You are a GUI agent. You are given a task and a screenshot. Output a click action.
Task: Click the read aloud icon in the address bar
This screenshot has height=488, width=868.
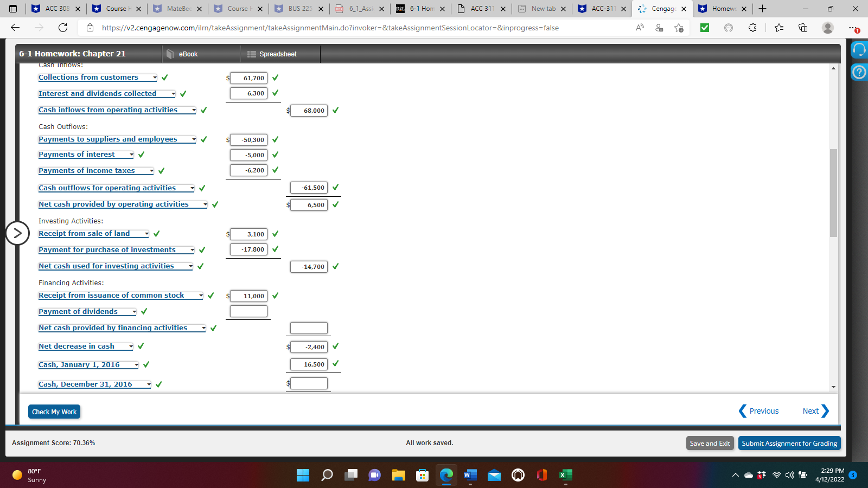(x=639, y=28)
